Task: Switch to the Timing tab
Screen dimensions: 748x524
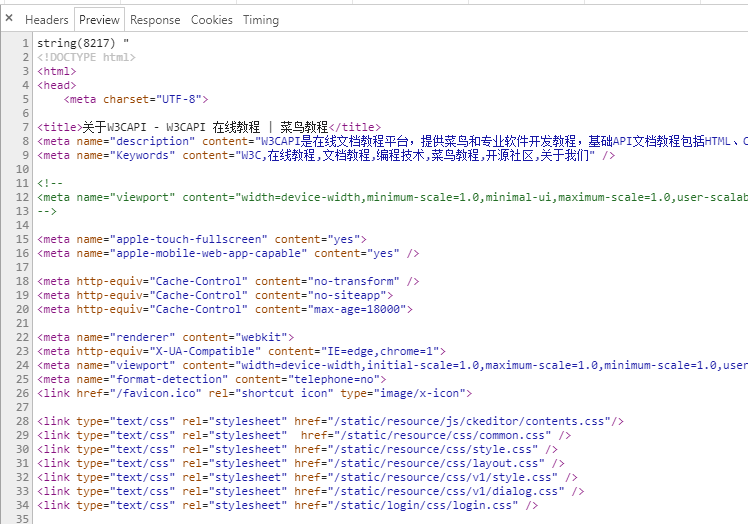Action: click(x=261, y=20)
